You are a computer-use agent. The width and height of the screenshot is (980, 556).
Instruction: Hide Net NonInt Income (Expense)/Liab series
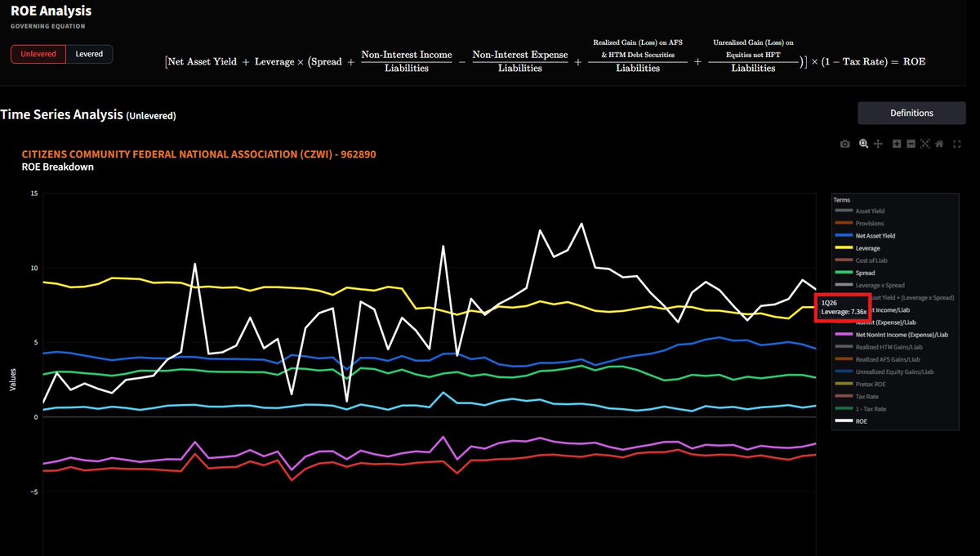pyautogui.click(x=891, y=335)
